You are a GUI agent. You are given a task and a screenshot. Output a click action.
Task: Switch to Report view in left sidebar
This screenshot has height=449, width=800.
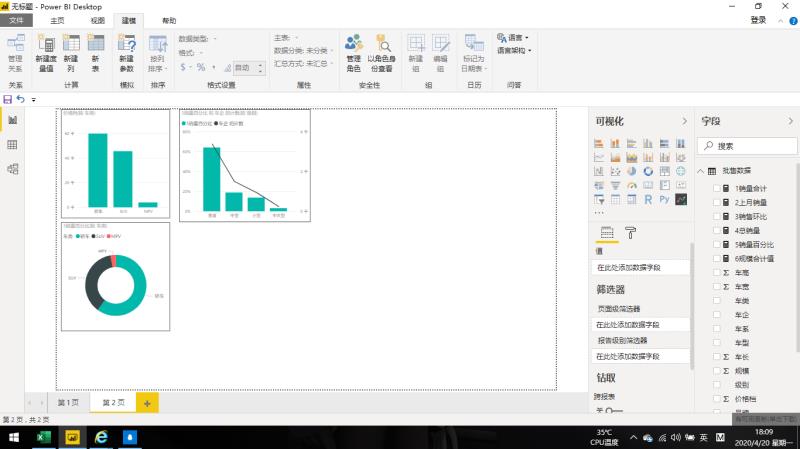coord(13,120)
